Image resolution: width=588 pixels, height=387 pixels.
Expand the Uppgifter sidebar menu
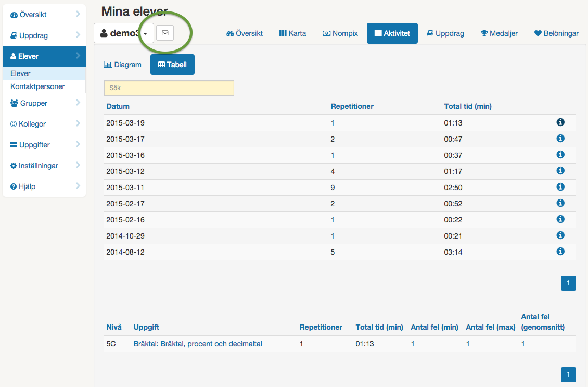(x=44, y=145)
